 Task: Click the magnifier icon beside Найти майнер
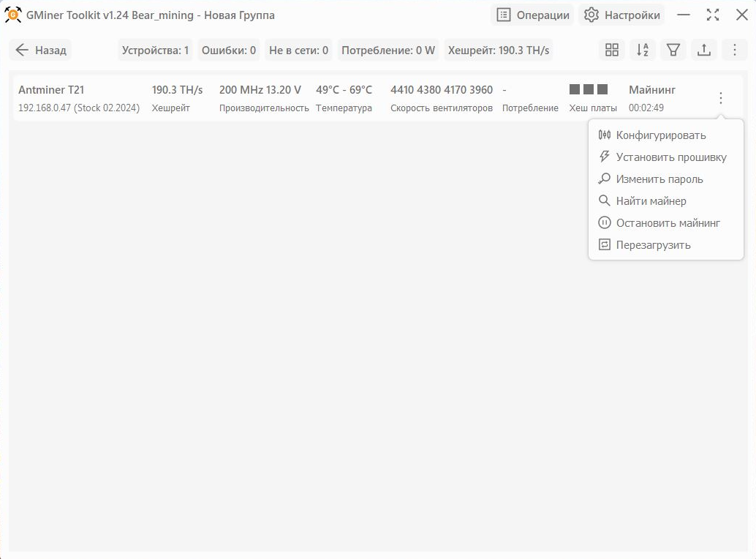tap(604, 200)
